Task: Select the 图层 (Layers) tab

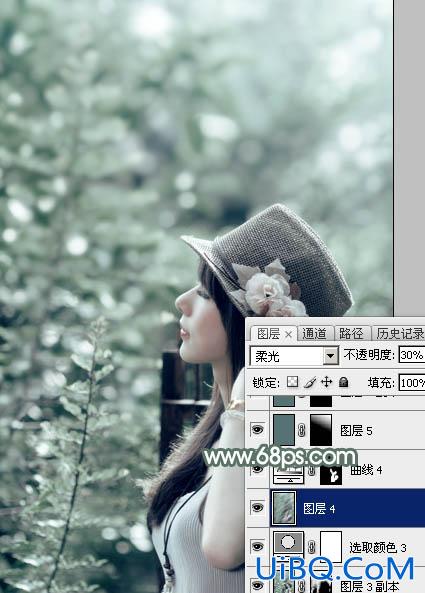Action: tap(268, 334)
